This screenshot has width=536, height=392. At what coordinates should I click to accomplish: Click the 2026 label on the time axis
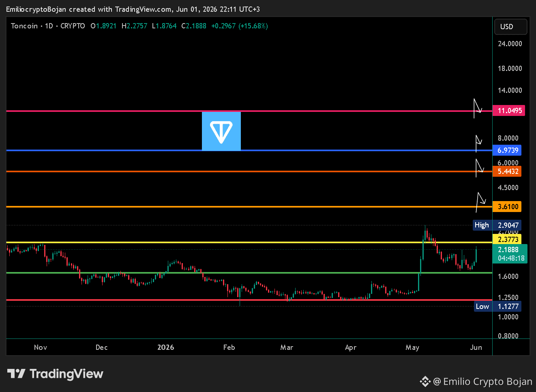tap(166, 347)
